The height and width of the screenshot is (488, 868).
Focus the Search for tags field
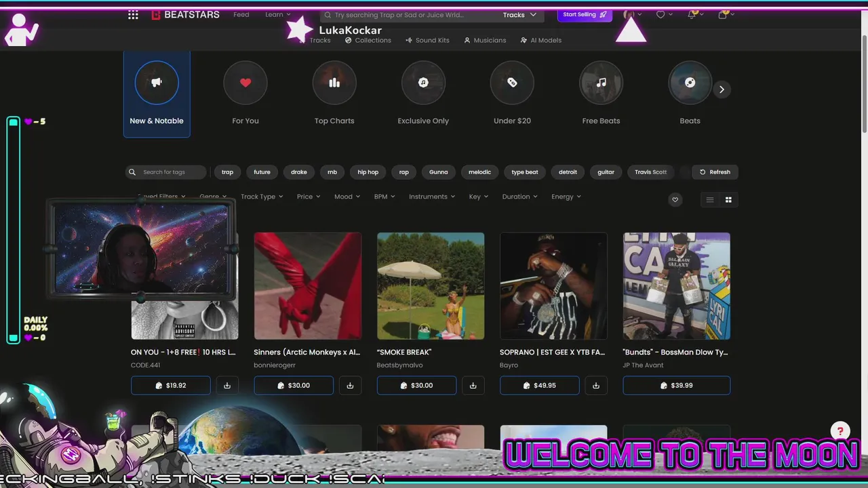click(166, 172)
